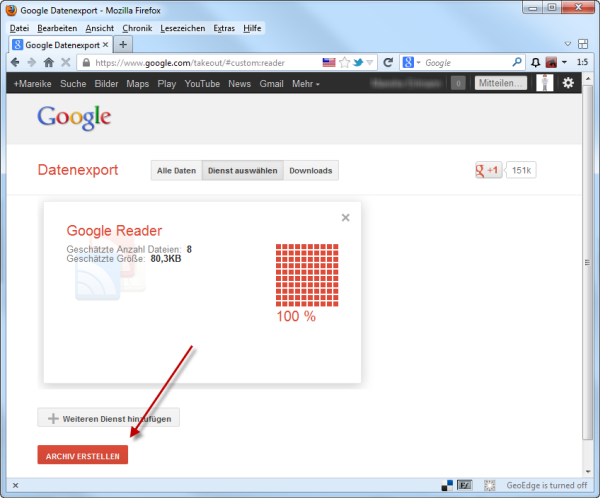Click the browser back arrow
This screenshot has width=600, height=498.
click(x=15, y=62)
